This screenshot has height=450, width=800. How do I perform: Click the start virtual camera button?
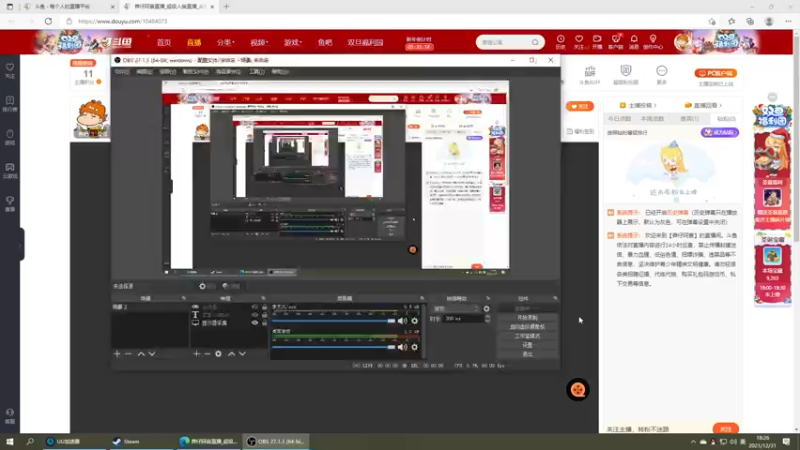point(527,327)
